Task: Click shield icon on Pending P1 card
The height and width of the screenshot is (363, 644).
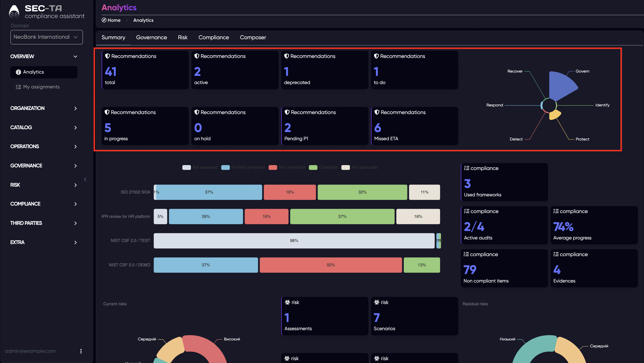Action: [287, 112]
